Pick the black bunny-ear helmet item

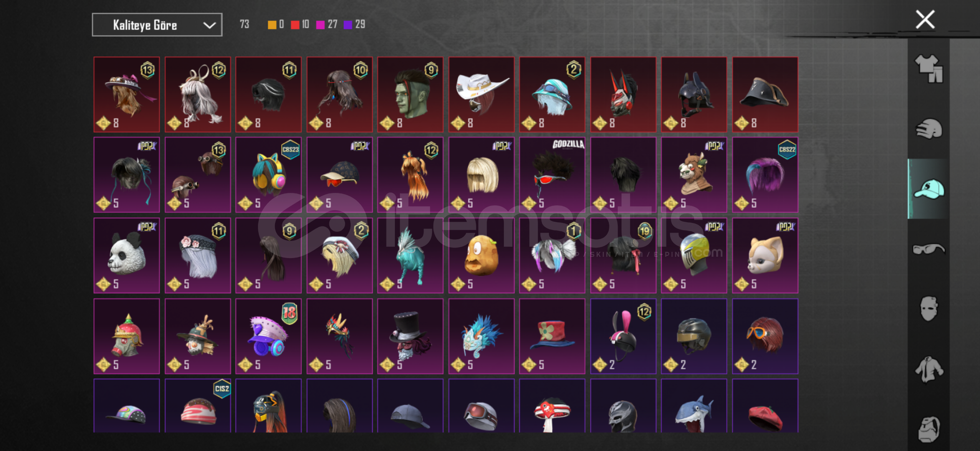tap(623, 336)
